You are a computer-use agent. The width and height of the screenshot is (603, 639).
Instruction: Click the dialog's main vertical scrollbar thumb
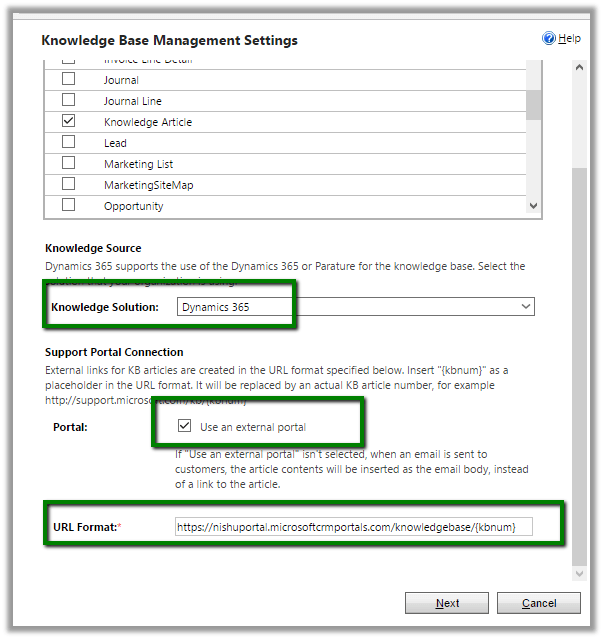click(x=577, y=360)
